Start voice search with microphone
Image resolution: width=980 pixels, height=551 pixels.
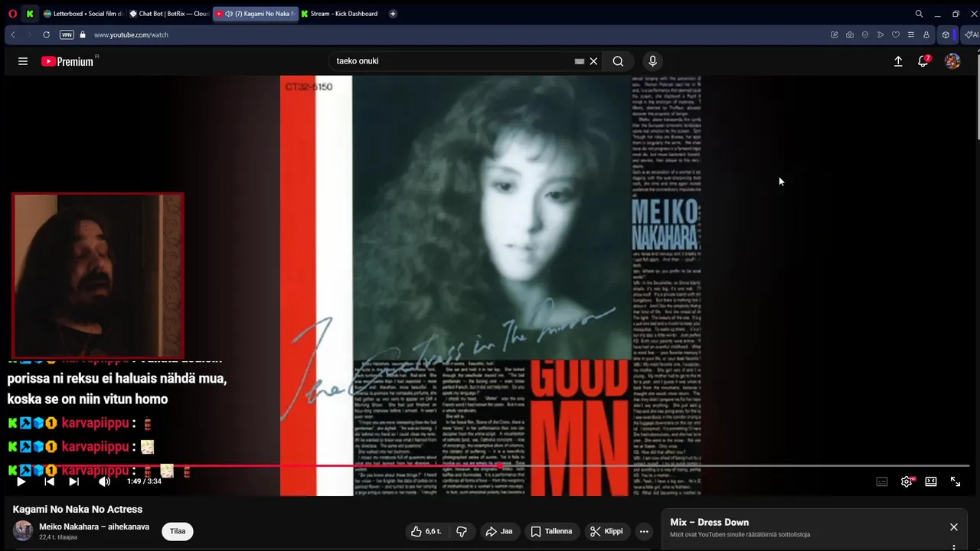coord(652,61)
